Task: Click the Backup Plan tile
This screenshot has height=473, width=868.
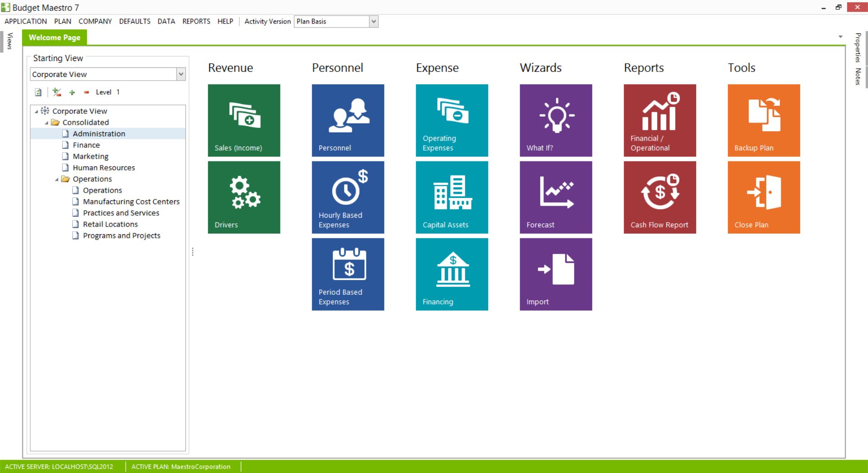Action: pyautogui.click(x=764, y=120)
